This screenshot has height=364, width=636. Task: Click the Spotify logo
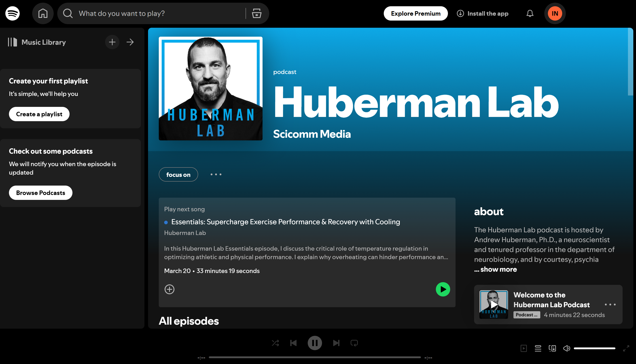click(12, 13)
